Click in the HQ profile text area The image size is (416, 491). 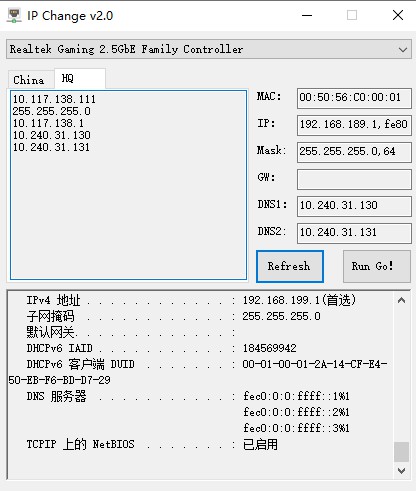pos(128,185)
